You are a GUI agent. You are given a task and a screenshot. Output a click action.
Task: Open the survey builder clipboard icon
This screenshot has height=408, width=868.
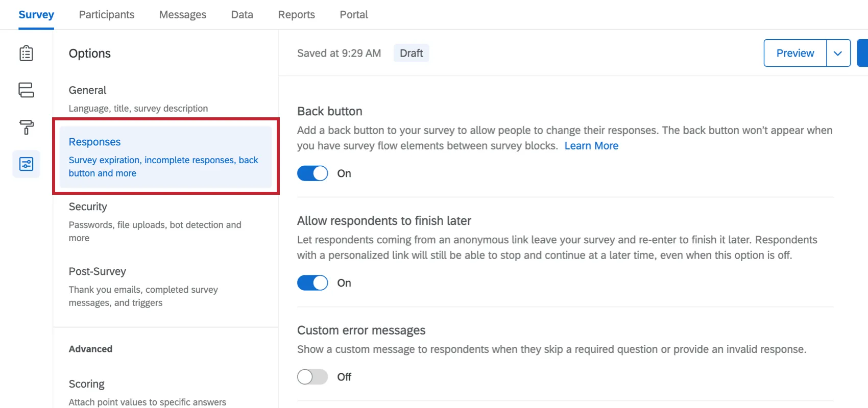26,54
